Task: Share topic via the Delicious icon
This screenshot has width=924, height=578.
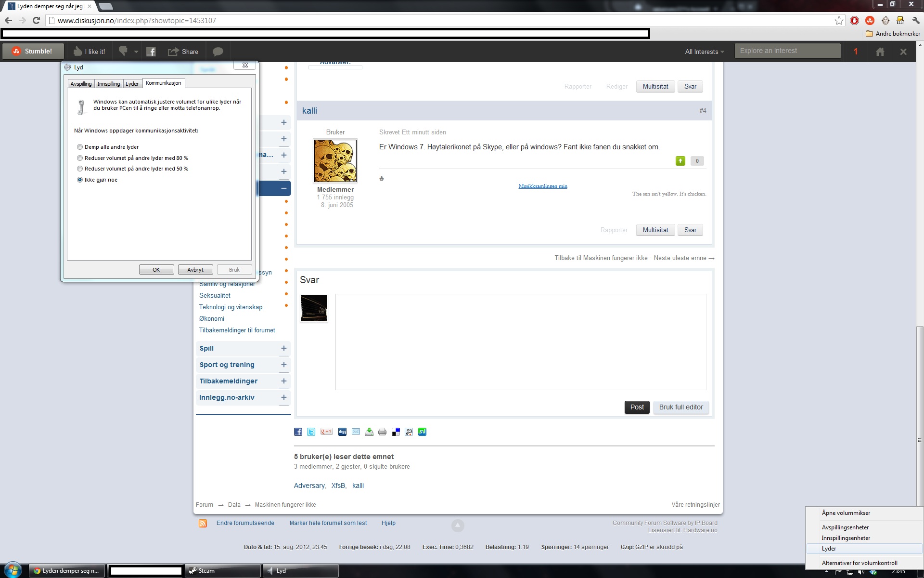Action: 396,432
